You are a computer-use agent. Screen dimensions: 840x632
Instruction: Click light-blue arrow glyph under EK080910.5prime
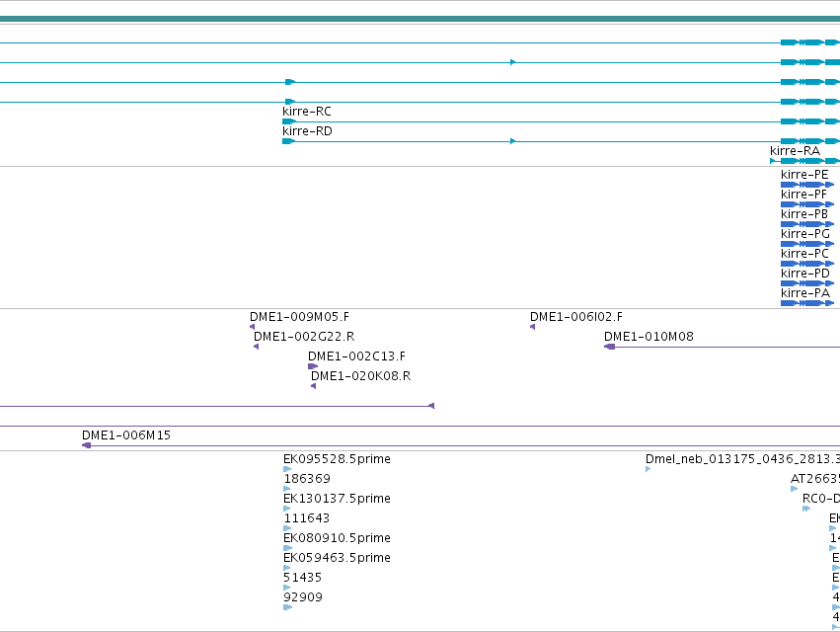coord(287,548)
